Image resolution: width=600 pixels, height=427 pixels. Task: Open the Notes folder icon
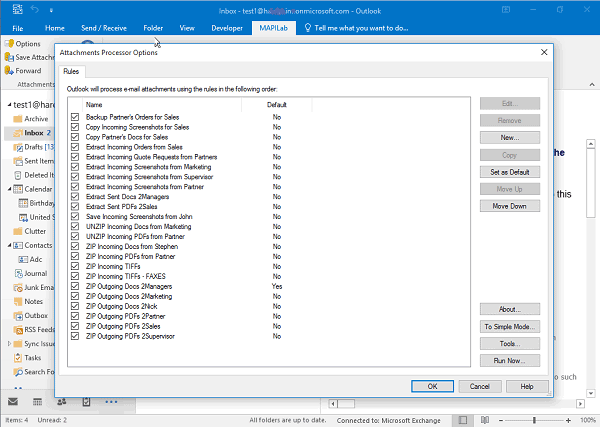coord(18,302)
